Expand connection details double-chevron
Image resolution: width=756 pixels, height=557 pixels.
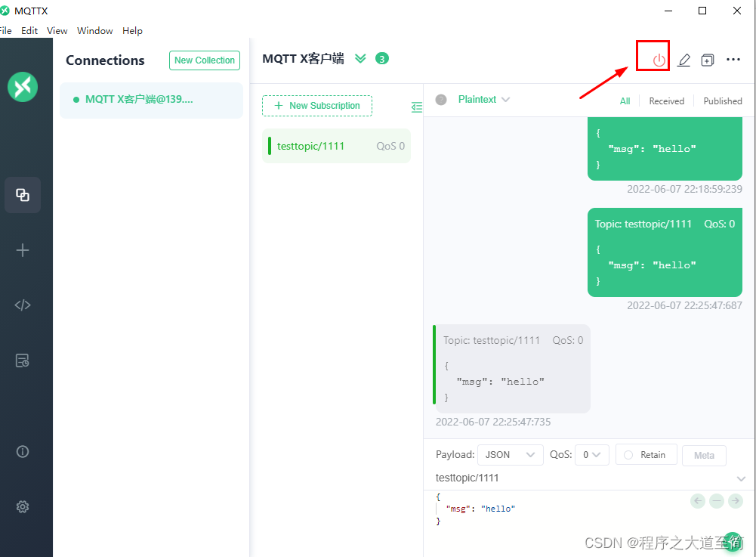(x=361, y=58)
